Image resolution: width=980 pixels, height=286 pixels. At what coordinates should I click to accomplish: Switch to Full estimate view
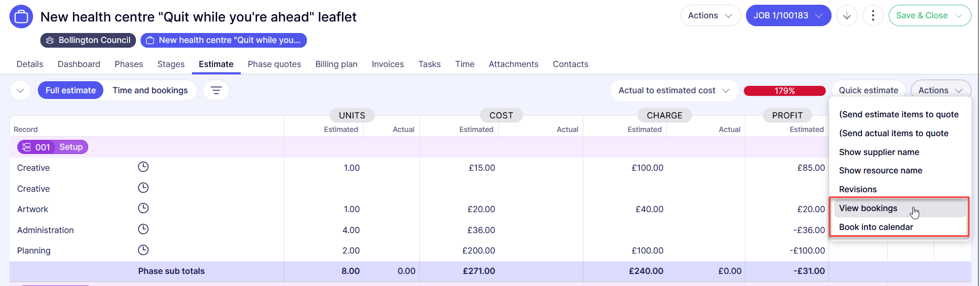[71, 91]
